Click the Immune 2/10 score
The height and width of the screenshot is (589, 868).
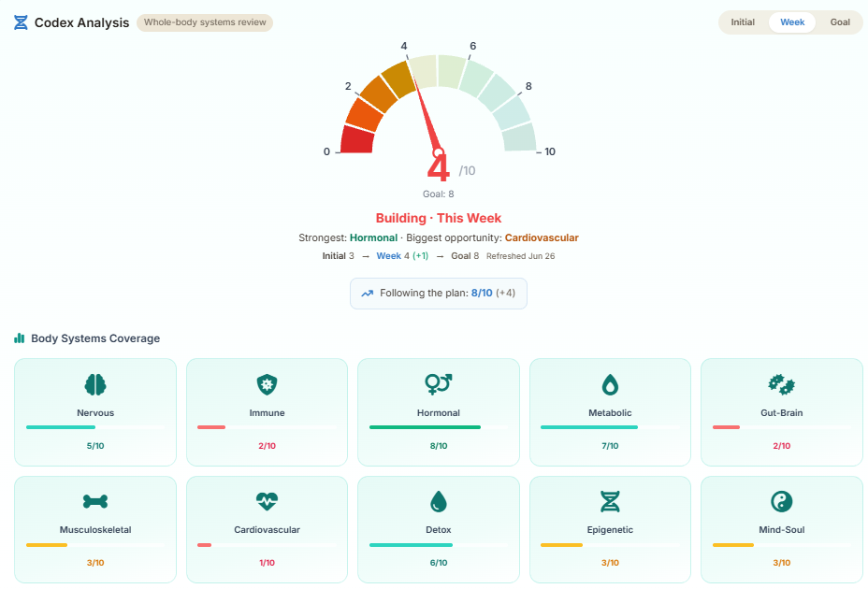(267, 446)
